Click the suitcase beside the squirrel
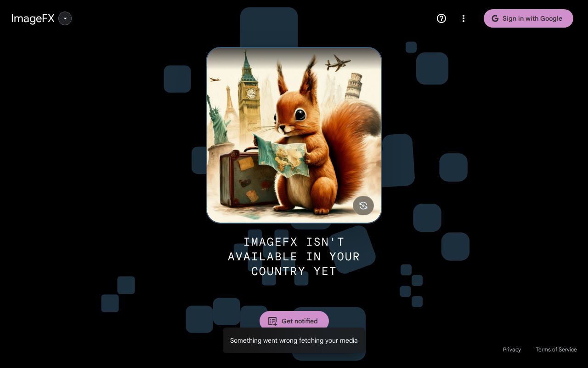 pos(239,179)
